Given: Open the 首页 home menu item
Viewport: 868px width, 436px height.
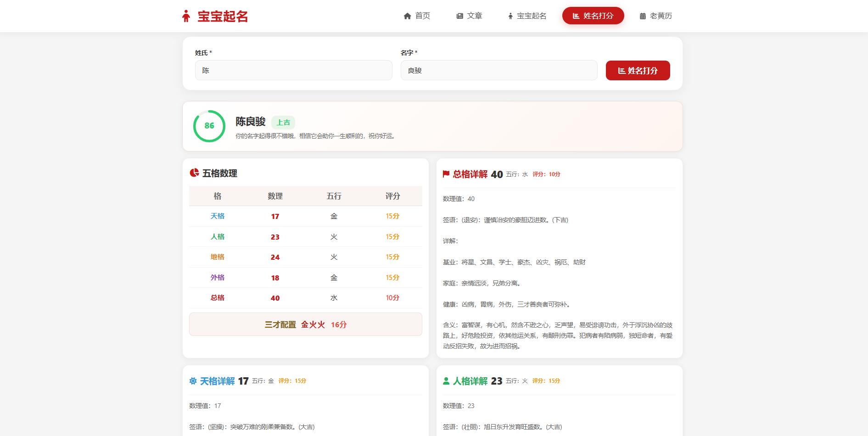Looking at the screenshot, I should [417, 16].
